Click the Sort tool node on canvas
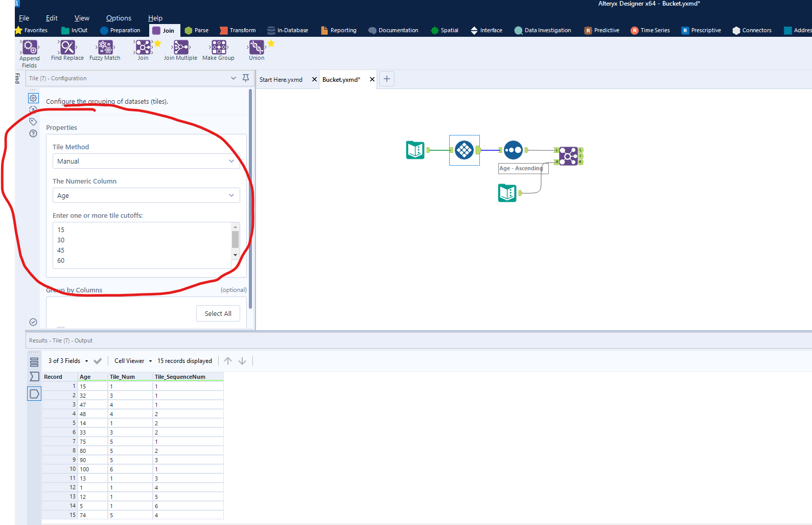This screenshot has width=812, height=525. pos(513,150)
